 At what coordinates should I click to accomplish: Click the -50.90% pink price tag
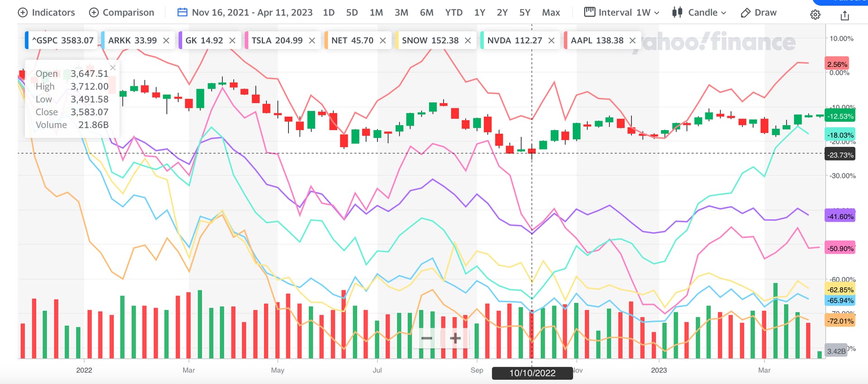[840, 248]
